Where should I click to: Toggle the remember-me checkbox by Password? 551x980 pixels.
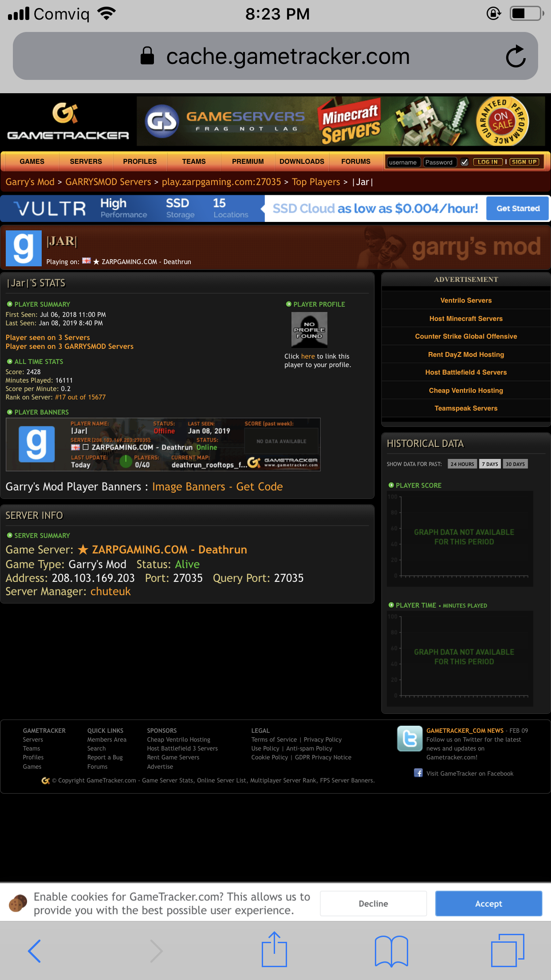[464, 162]
